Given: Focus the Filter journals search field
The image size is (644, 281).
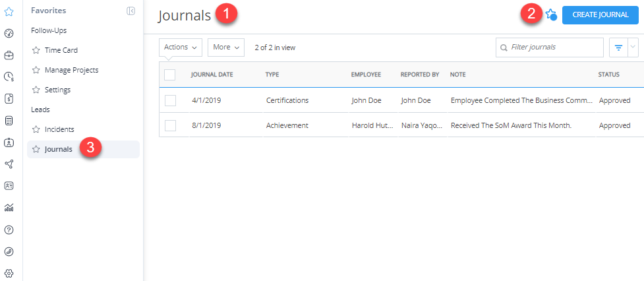Looking at the screenshot, I should [x=550, y=47].
